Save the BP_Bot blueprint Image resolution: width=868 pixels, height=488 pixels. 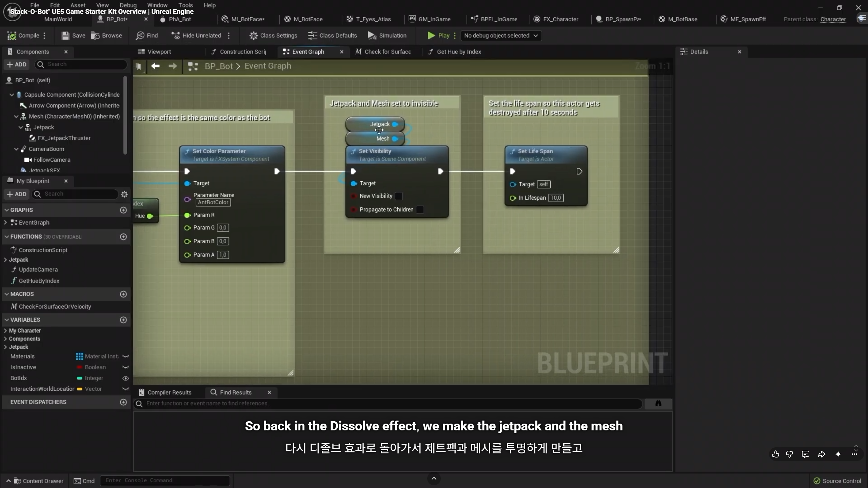[73, 36]
